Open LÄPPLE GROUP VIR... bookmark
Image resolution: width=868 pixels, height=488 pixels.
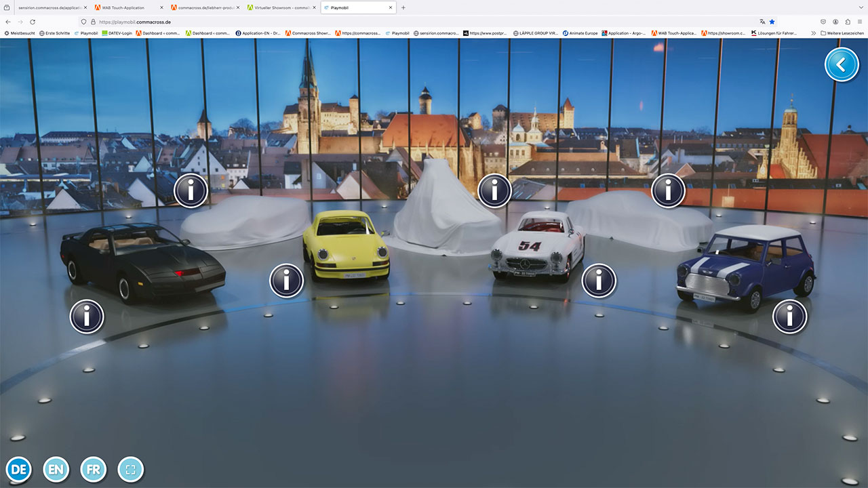coord(536,33)
